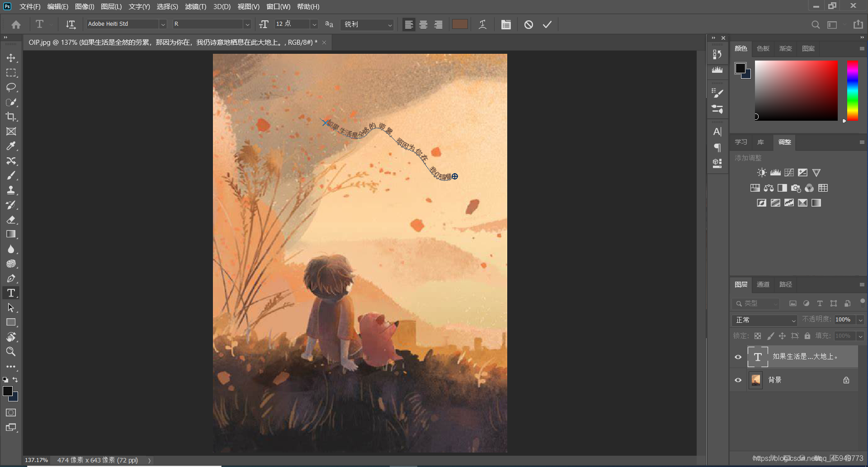Switch to the 色板 tab
The height and width of the screenshot is (467, 868).
click(763, 48)
